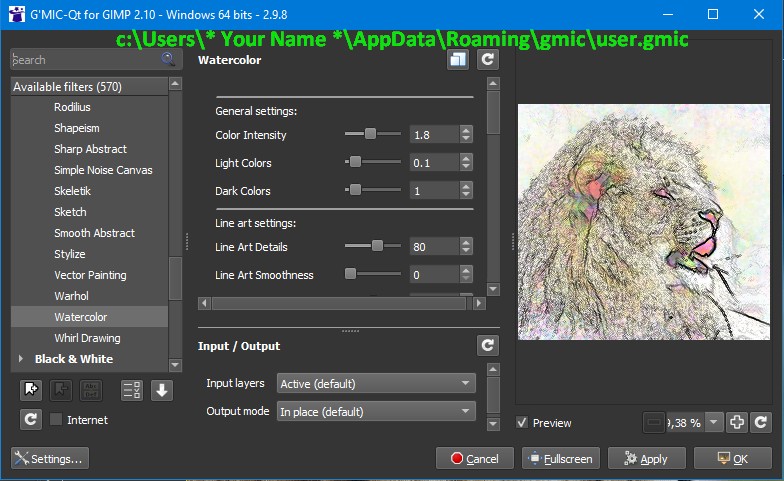Click the G'MIC title bar application icon

click(16, 14)
